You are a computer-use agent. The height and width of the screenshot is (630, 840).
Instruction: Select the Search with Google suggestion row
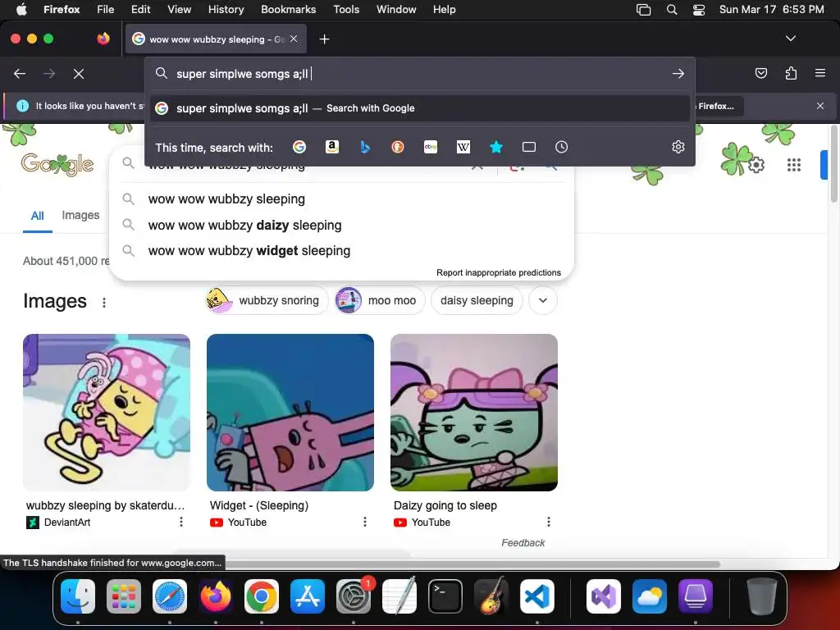pyautogui.click(x=420, y=108)
